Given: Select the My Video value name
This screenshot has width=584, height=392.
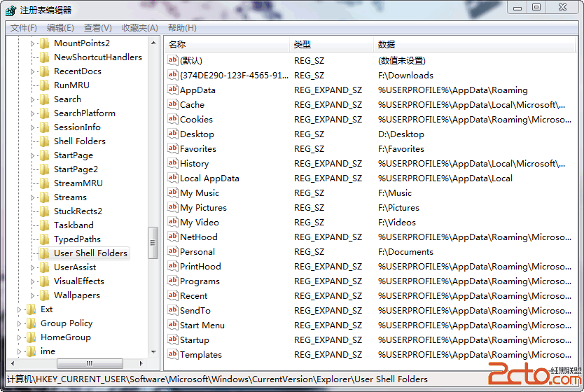Looking at the screenshot, I should click(x=200, y=222).
